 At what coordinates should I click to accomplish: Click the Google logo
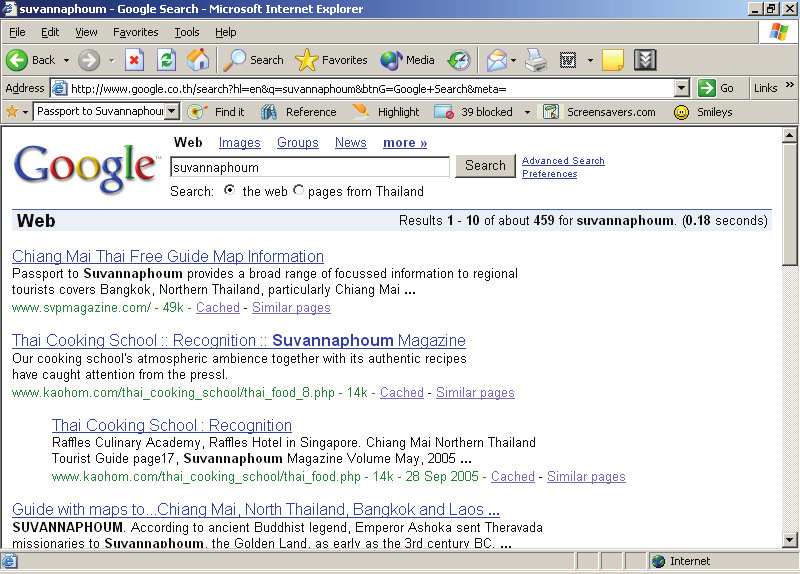(x=85, y=168)
